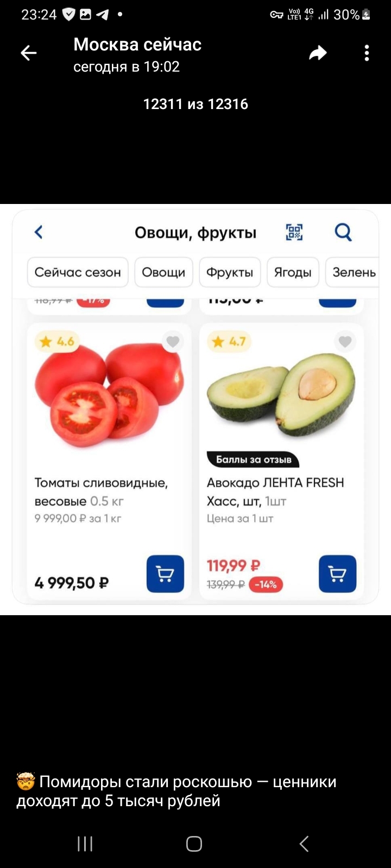The width and height of the screenshot is (391, 868).
Task: Switch to the Фрукты category tab
Action: pyautogui.click(x=230, y=272)
